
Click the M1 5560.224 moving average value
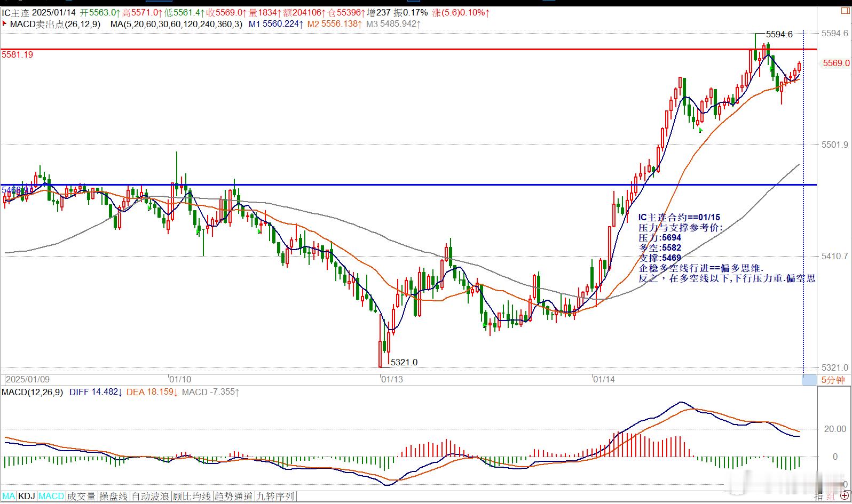276,24
